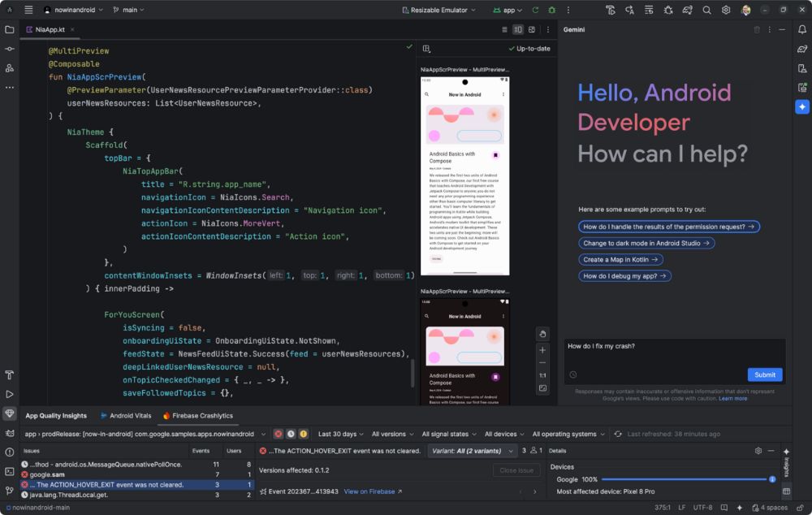Open the main hamburger menu
The image size is (812, 515).
pyautogui.click(x=28, y=10)
